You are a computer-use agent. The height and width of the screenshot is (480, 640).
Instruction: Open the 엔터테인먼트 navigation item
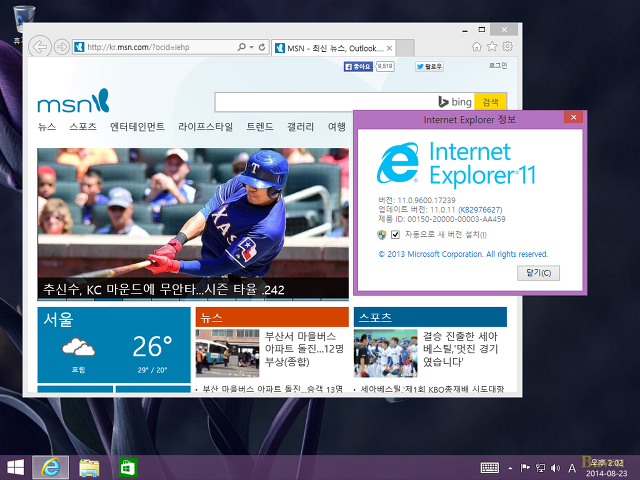pyautogui.click(x=137, y=127)
